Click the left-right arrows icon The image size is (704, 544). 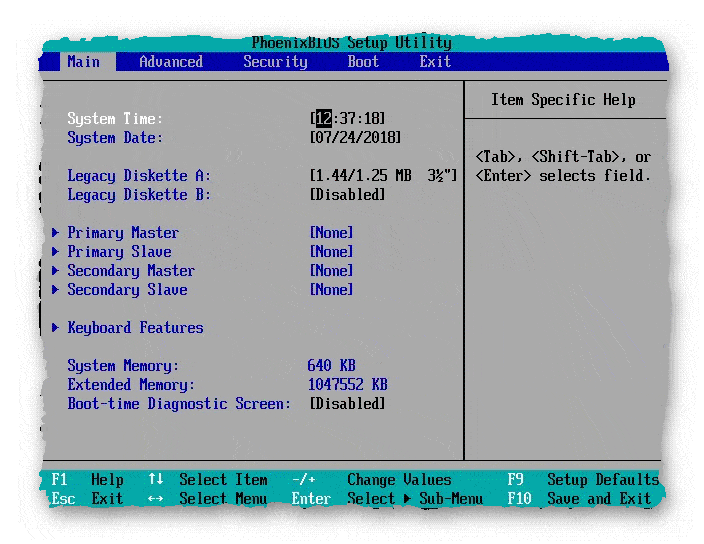pyautogui.click(x=156, y=499)
